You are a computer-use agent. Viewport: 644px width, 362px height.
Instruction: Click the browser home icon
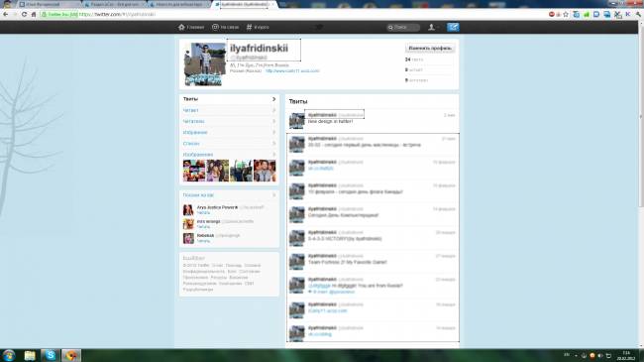[x=34, y=15]
